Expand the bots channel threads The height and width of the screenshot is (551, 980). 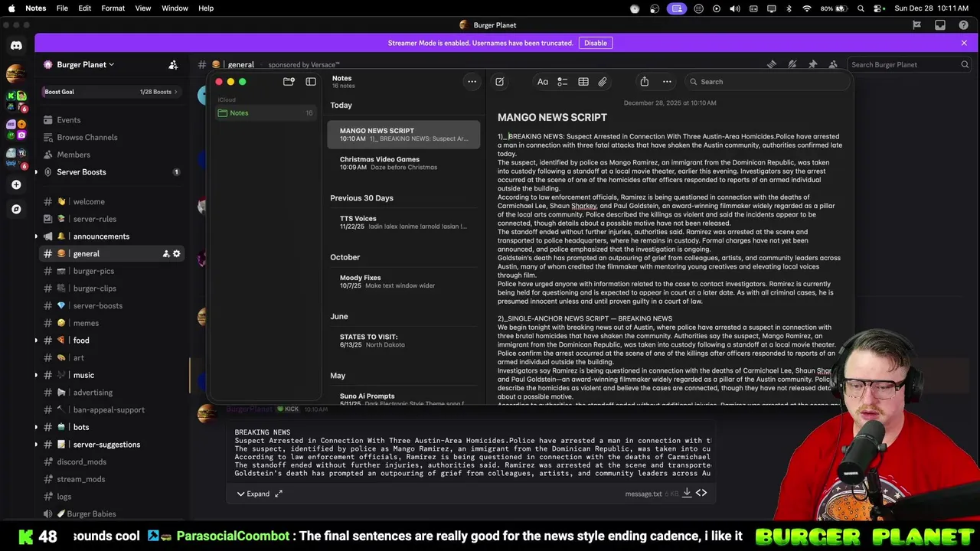click(36, 427)
